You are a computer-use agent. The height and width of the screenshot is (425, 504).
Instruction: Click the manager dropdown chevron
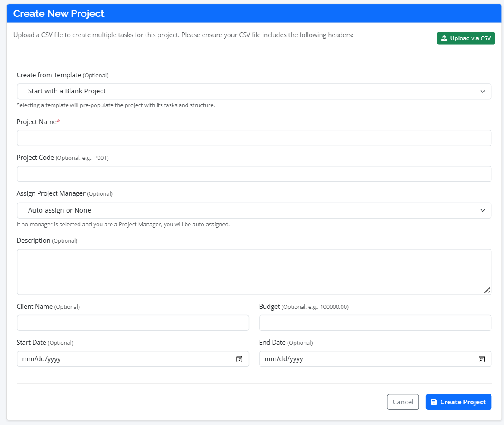tap(483, 210)
